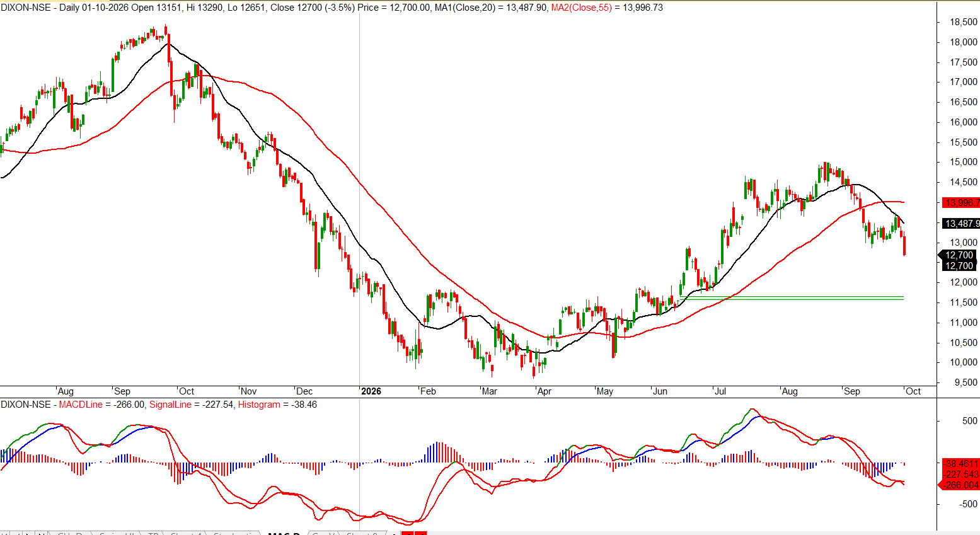Image resolution: width=980 pixels, height=535 pixels.
Task: Click the Price = 12,700.00 title text
Action: (x=393, y=8)
